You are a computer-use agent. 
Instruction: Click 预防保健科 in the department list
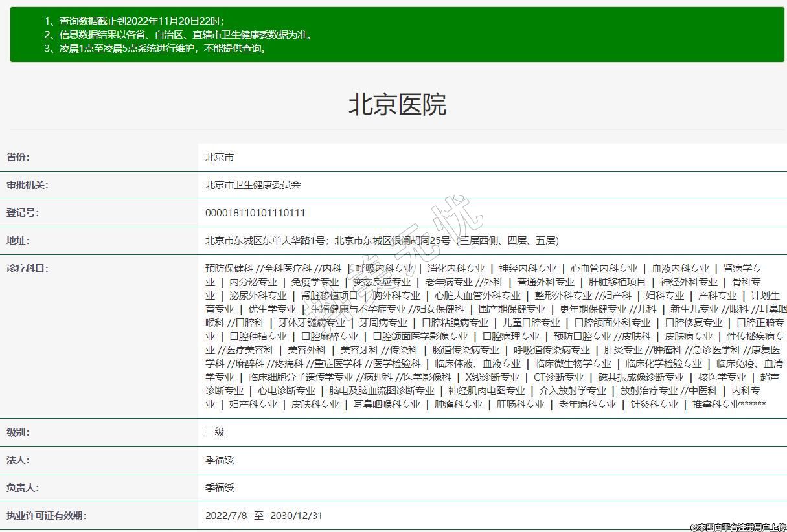229,269
